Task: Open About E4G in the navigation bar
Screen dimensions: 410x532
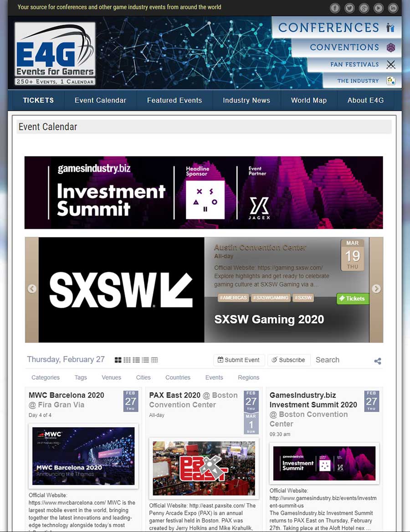Action: (x=365, y=100)
